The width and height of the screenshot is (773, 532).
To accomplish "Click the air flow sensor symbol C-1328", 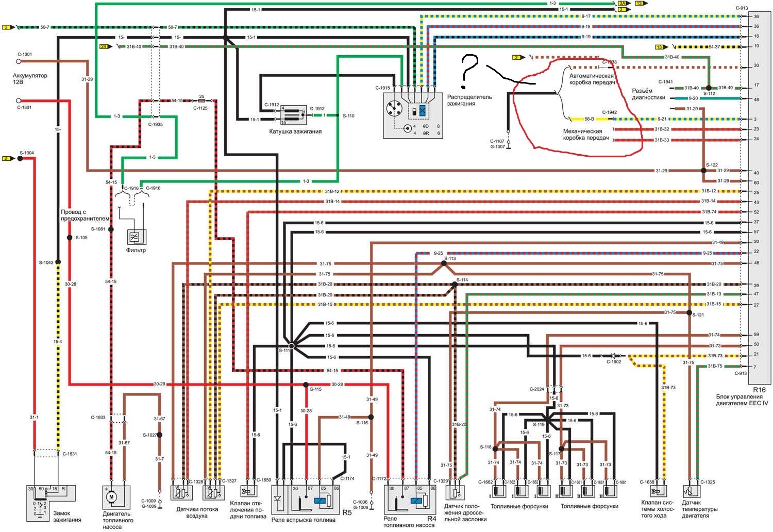I will (181, 492).
